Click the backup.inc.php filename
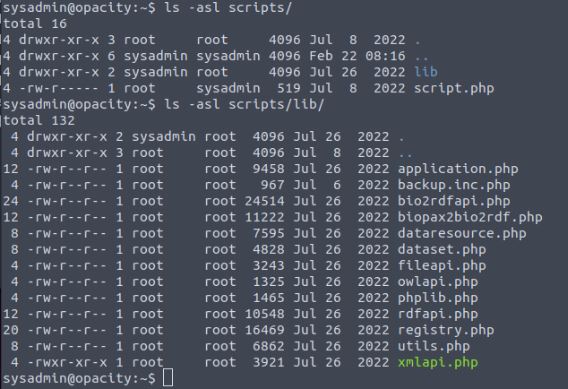Viewport: 568px width, 389px height. point(454,185)
